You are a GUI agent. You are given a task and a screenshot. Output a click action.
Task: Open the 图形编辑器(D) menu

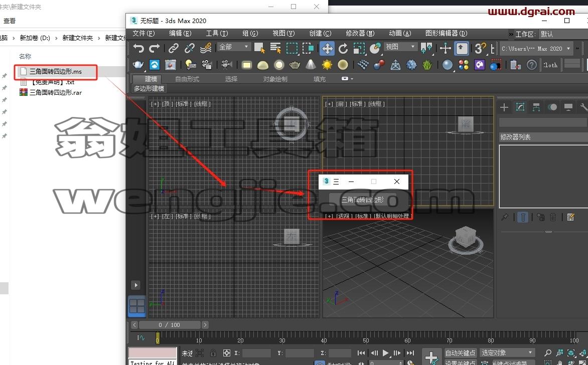pos(446,34)
